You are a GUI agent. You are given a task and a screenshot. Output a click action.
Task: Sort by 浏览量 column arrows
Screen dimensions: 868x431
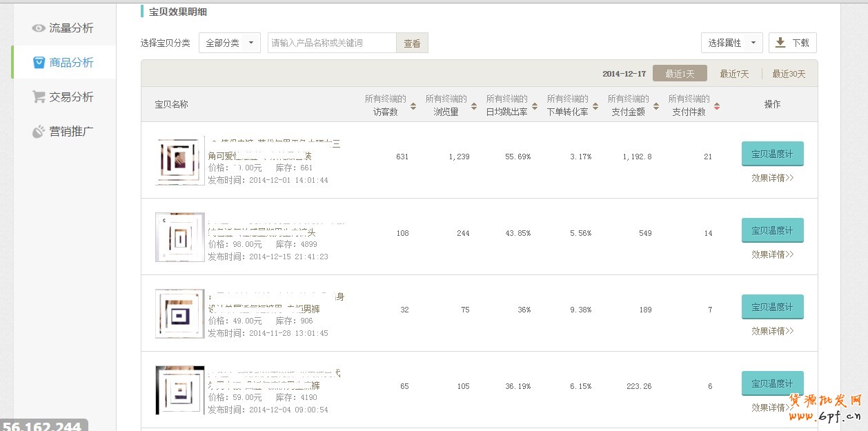[474, 106]
